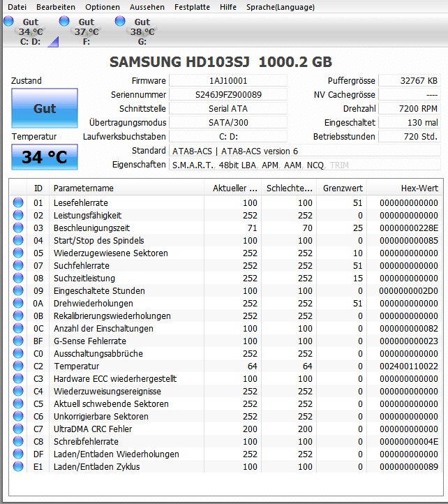The height and width of the screenshot is (504, 448).
Task: Click status orb for Eingeschaltete Stunden
Action: pos(18,290)
